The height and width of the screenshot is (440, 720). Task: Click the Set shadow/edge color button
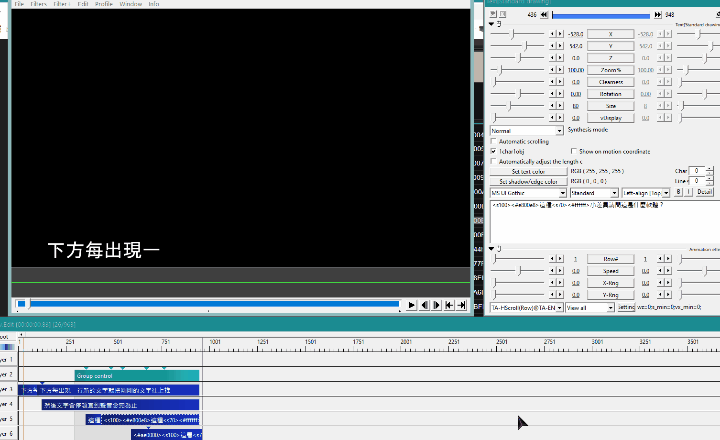coord(528,181)
